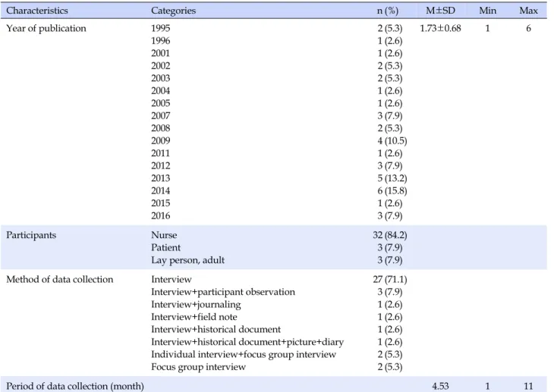Viewport: 554px width, 392px height.
Task: Select the 'Focus group interview' cell
Action: pyautogui.click(x=198, y=367)
